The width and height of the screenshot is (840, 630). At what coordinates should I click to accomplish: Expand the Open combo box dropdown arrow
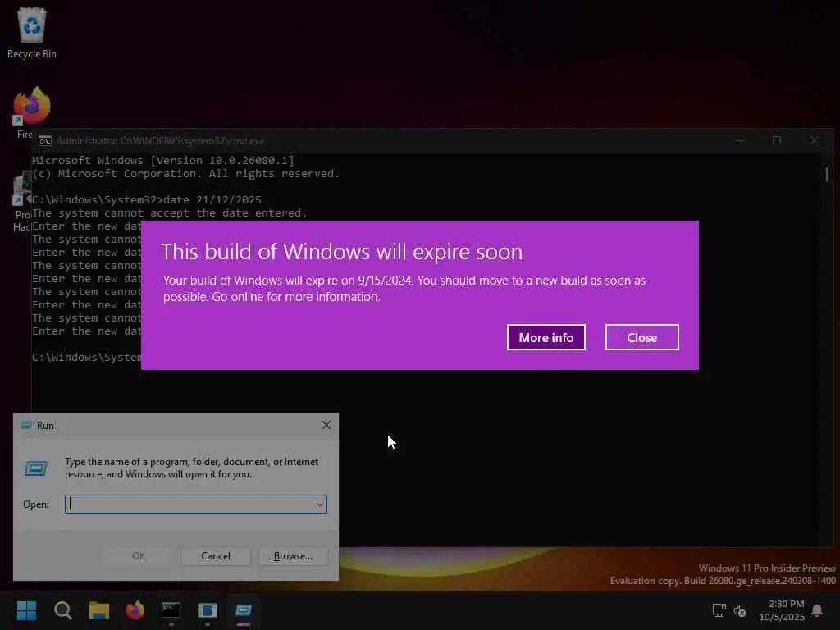coord(319,504)
